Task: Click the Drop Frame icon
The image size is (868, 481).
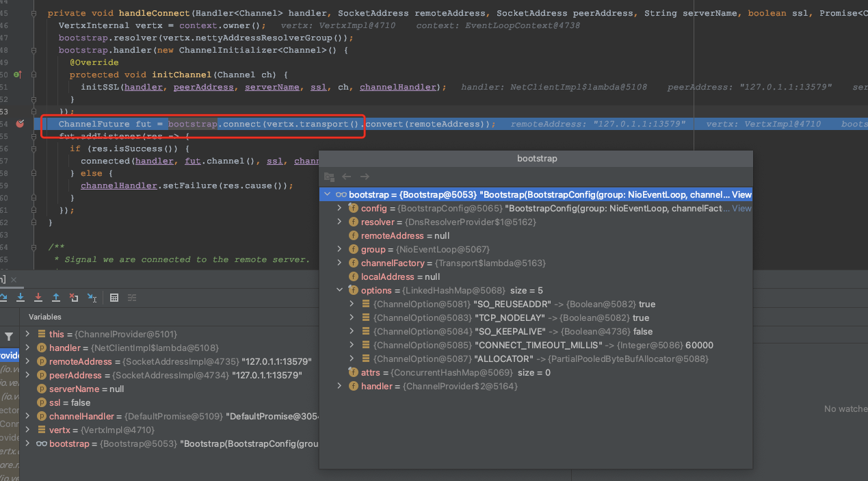Action: click(74, 297)
